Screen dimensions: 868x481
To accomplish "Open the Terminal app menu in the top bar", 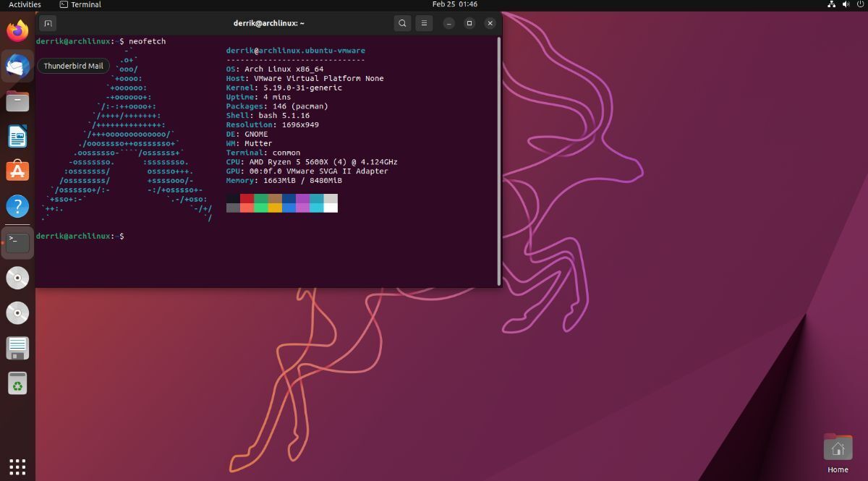I will 80,4.
